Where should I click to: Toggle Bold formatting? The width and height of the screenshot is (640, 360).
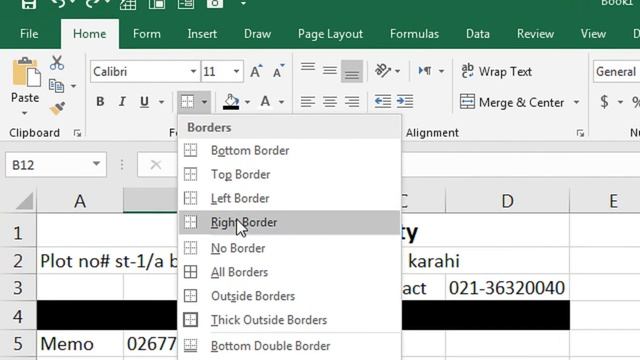coord(100,102)
